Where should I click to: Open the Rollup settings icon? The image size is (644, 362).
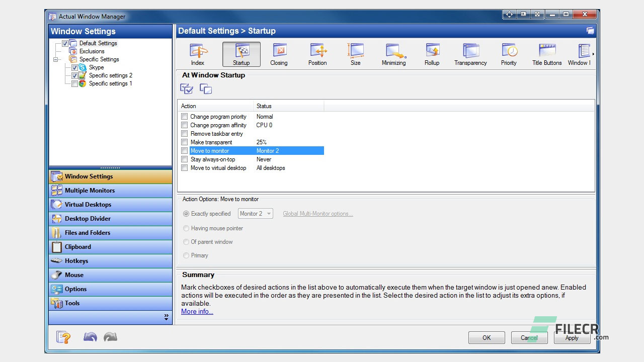(432, 54)
